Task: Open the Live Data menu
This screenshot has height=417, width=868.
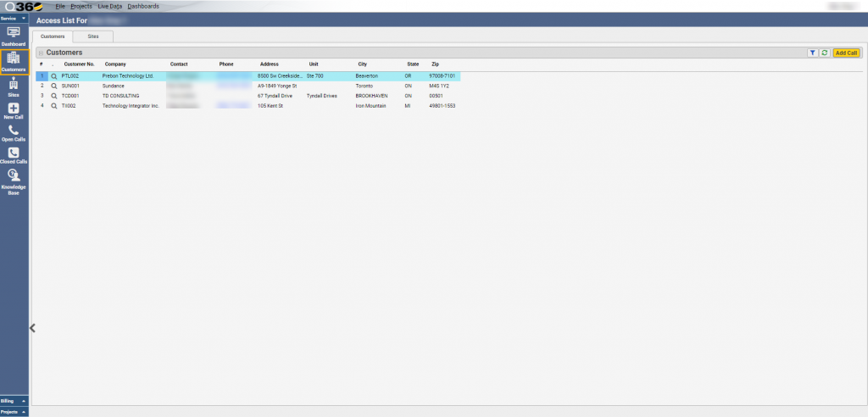Action: (109, 6)
